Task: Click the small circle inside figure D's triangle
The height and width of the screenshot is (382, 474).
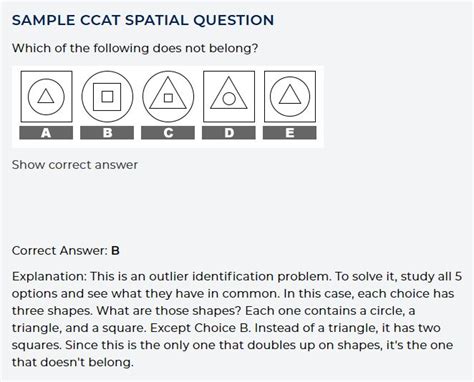Action: click(229, 99)
